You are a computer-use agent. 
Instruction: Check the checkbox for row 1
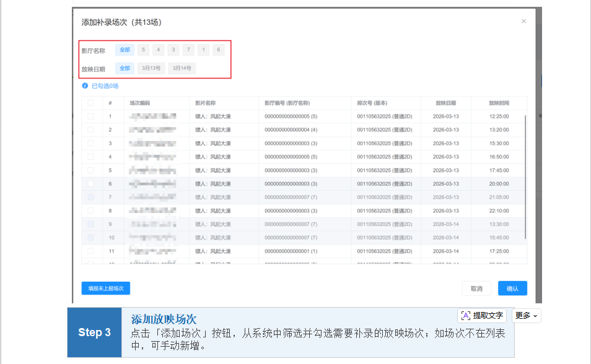90,116
